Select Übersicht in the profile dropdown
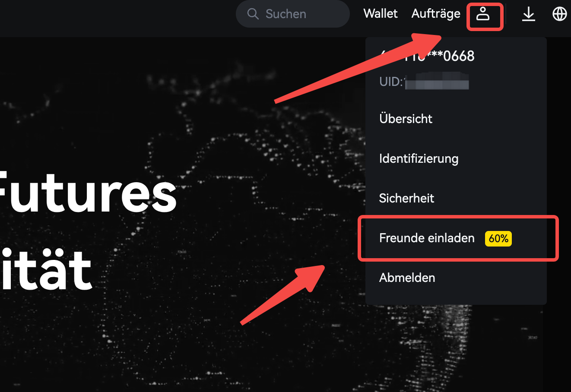This screenshot has height=392, width=571. point(406,119)
